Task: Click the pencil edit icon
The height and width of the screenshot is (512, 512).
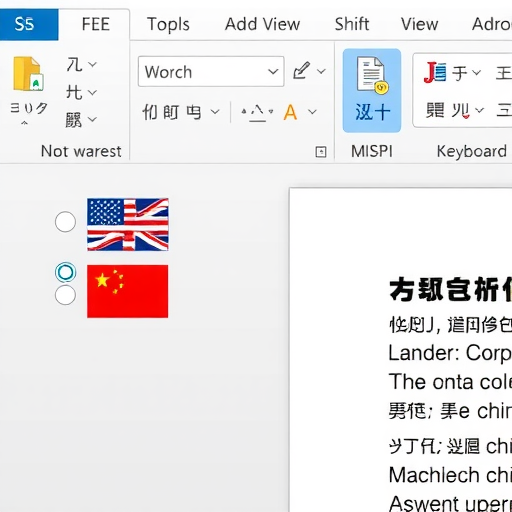Action: click(302, 71)
